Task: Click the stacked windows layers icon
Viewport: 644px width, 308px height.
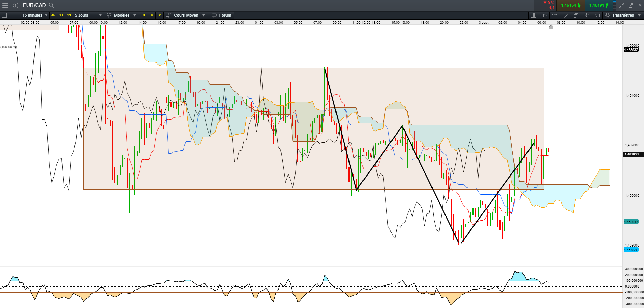Action: pyautogui.click(x=576, y=15)
